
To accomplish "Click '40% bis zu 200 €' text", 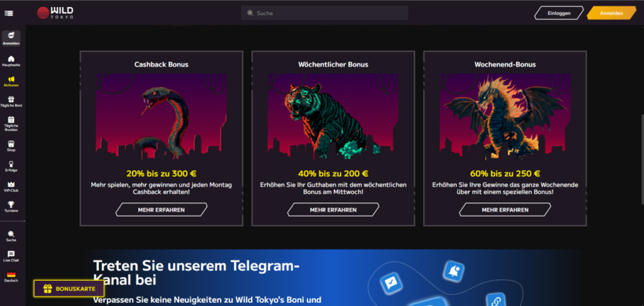I will (x=333, y=174).
